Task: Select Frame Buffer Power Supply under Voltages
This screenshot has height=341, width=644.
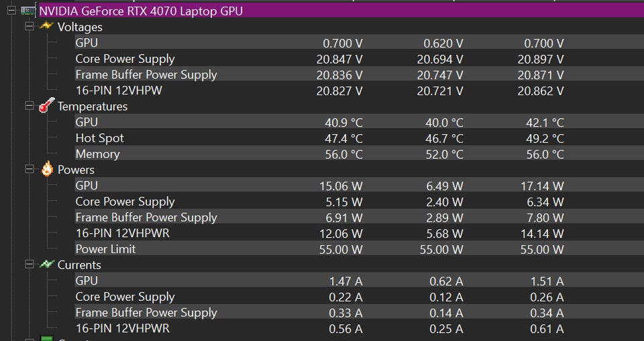Action: (360, 74)
